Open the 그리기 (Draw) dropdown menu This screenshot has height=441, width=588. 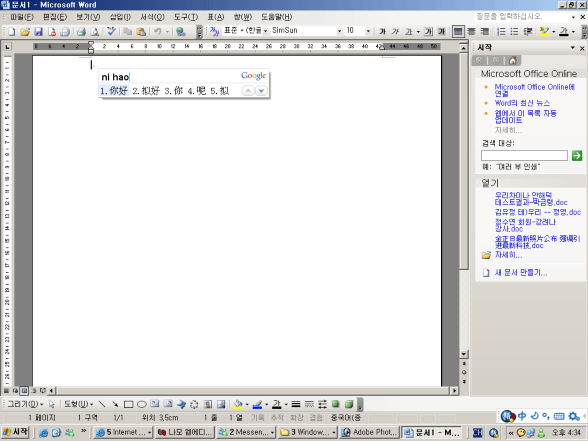pos(25,404)
